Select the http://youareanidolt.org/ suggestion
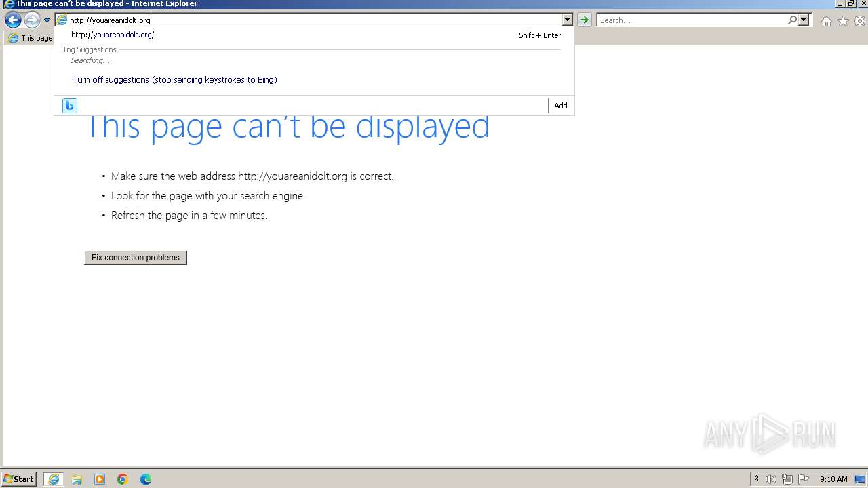Image resolution: width=868 pixels, height=488 pixels. 113,35
